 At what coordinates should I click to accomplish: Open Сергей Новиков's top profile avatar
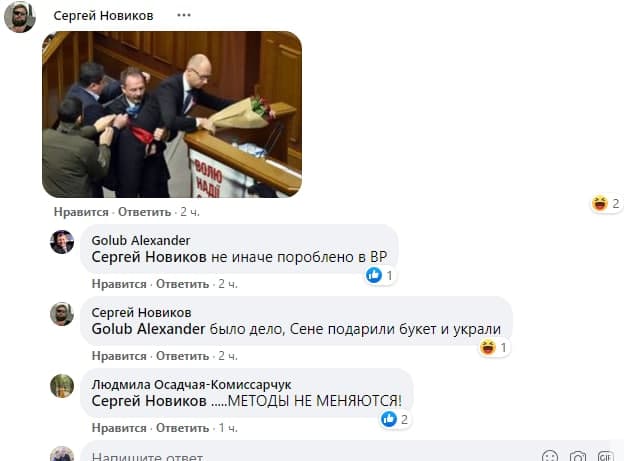(20, 16)
